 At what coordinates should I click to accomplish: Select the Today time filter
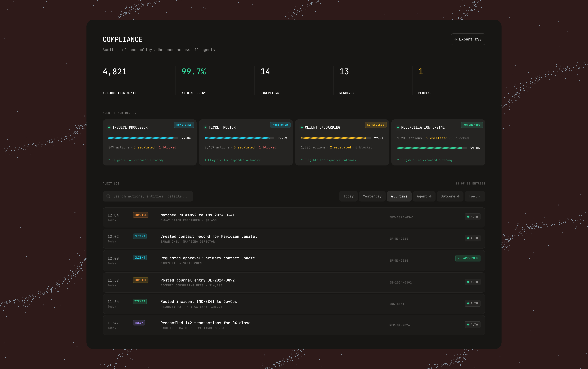[348, 196]
